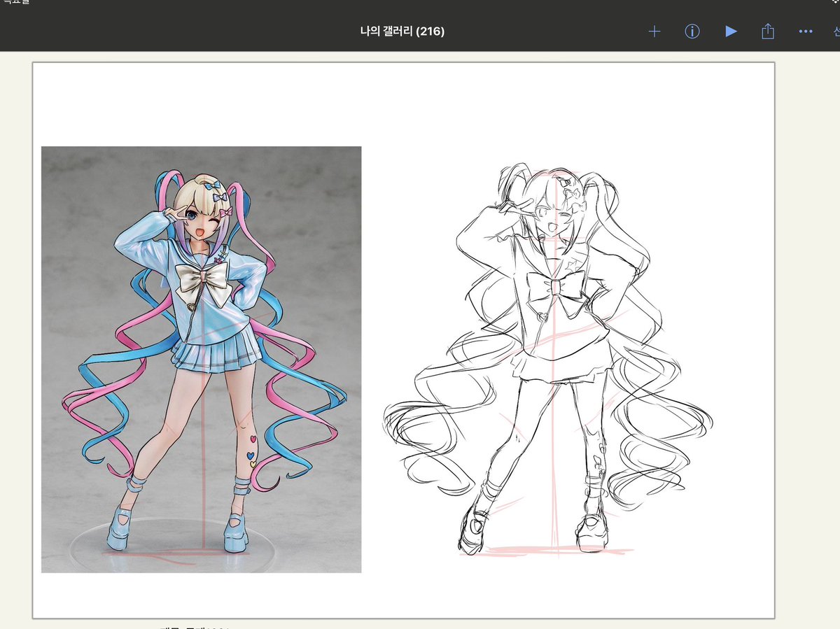Open the artwork info (i) icon
Image resolution: width=840 pixels, height=629 pixels.
tap(692, 31)
